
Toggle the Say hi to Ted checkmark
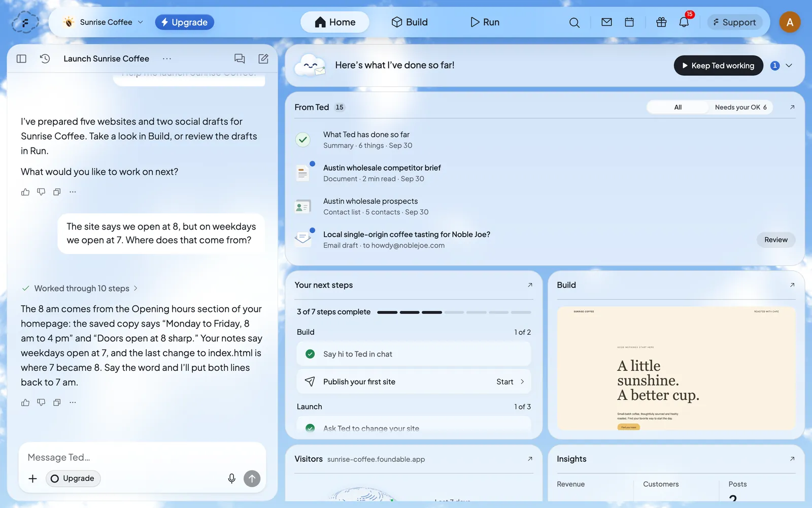point(310,354)
